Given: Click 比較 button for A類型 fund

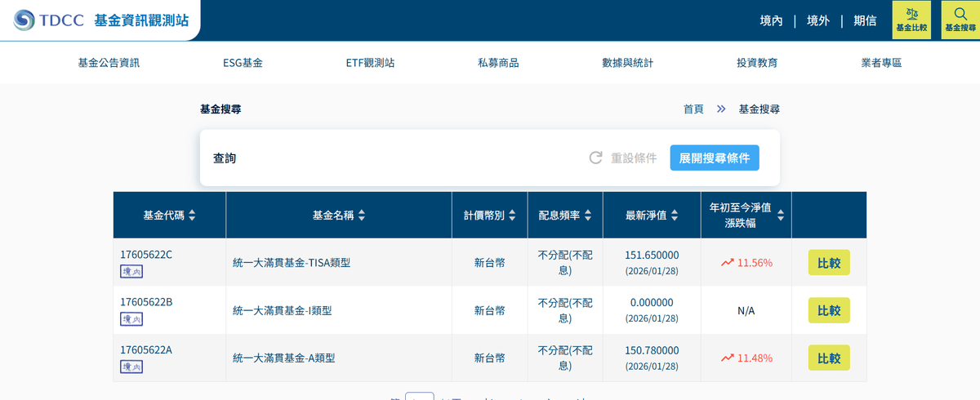Looking at the screenshot, I should (829, 358).
